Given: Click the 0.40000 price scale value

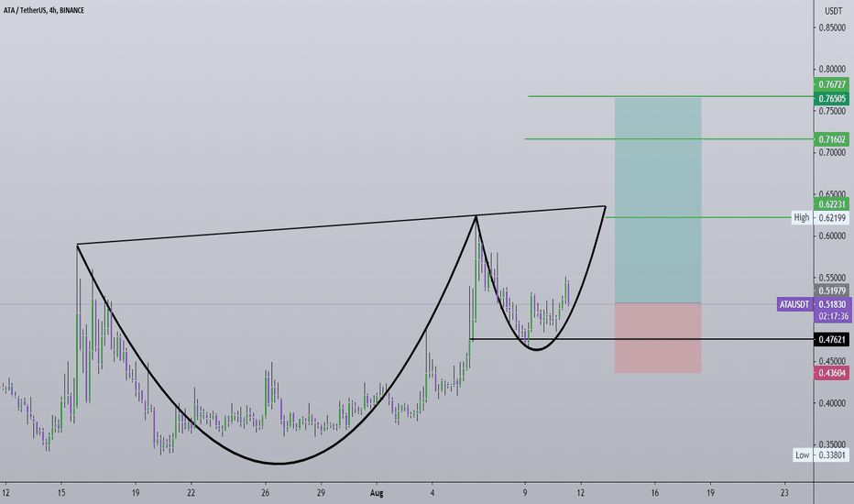Looking at the screenshot, I should 833,403.
